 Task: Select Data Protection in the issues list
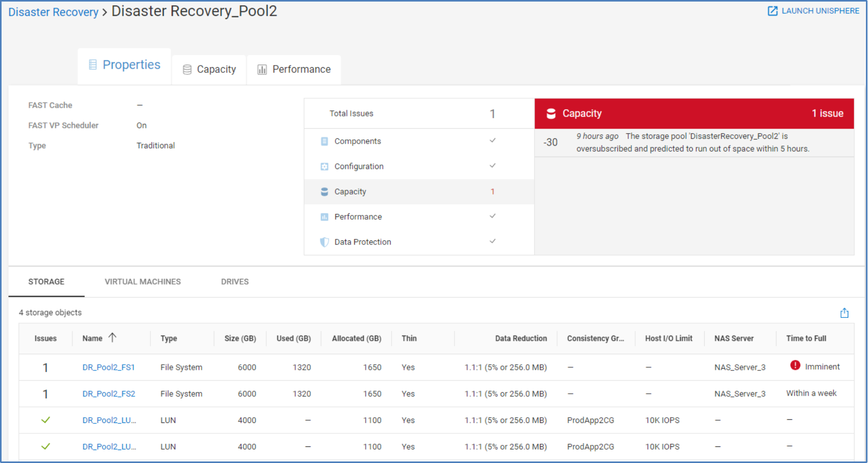(x=419, y=242)
